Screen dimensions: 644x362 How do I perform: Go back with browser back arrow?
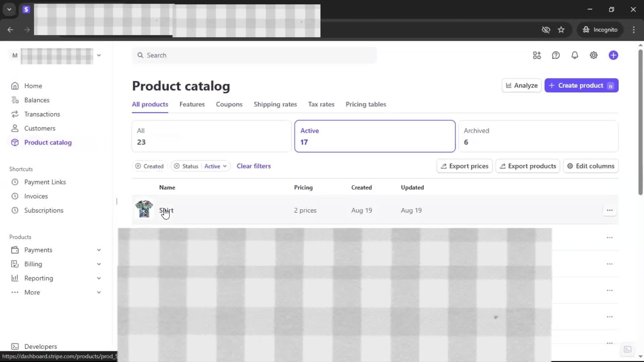[x=10, y=30]
